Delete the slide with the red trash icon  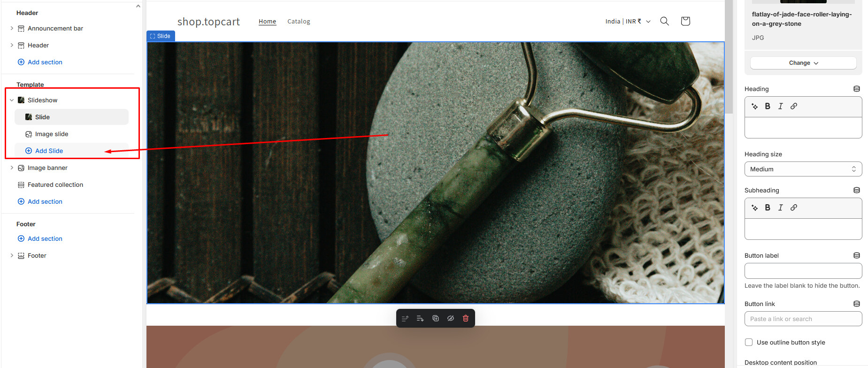pos(466,318)
